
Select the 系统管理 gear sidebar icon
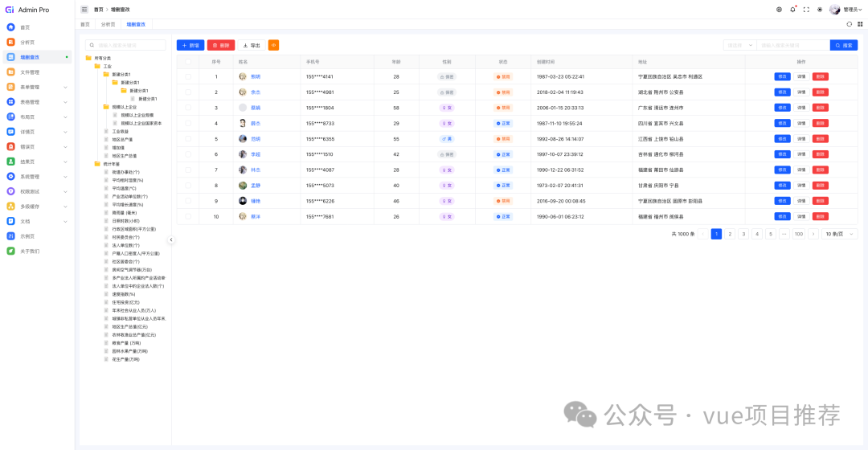point(10,177)
